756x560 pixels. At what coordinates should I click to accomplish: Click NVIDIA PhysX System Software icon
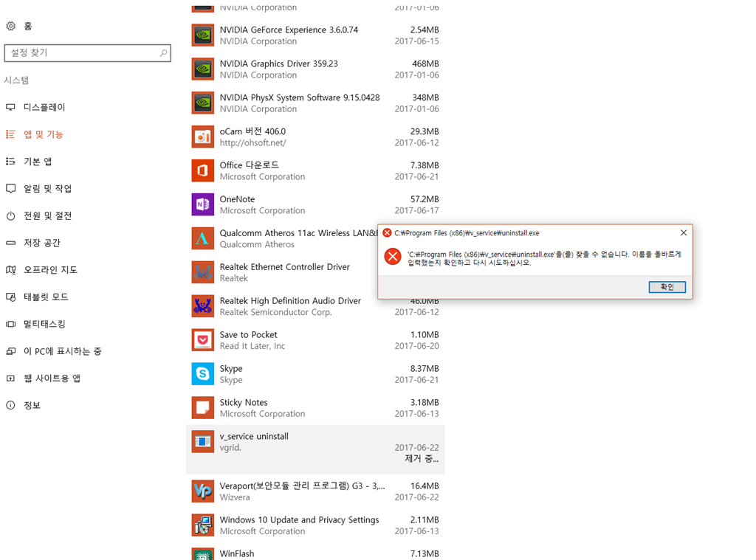[202, 103]
